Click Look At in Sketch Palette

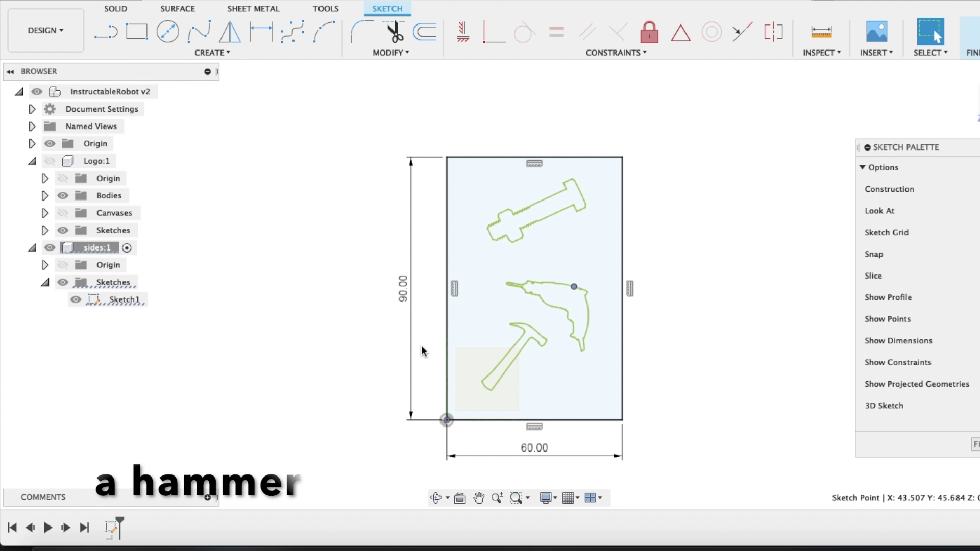(879, 211)
